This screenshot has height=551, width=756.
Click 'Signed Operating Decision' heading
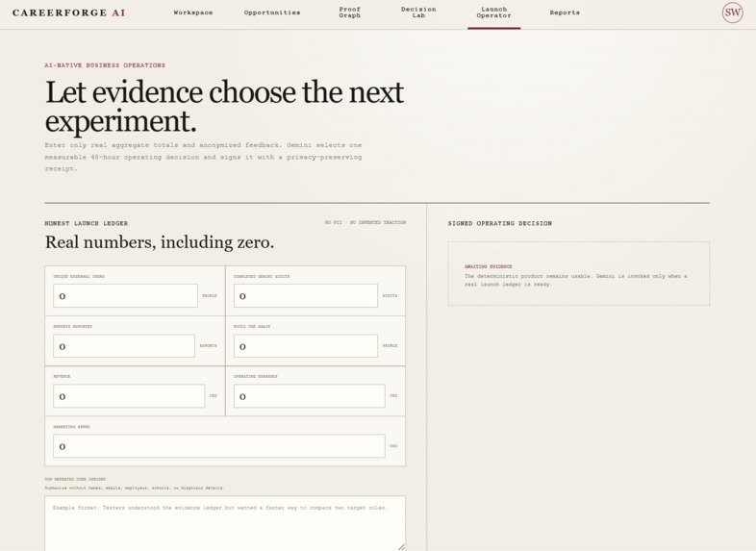[500, 223]
